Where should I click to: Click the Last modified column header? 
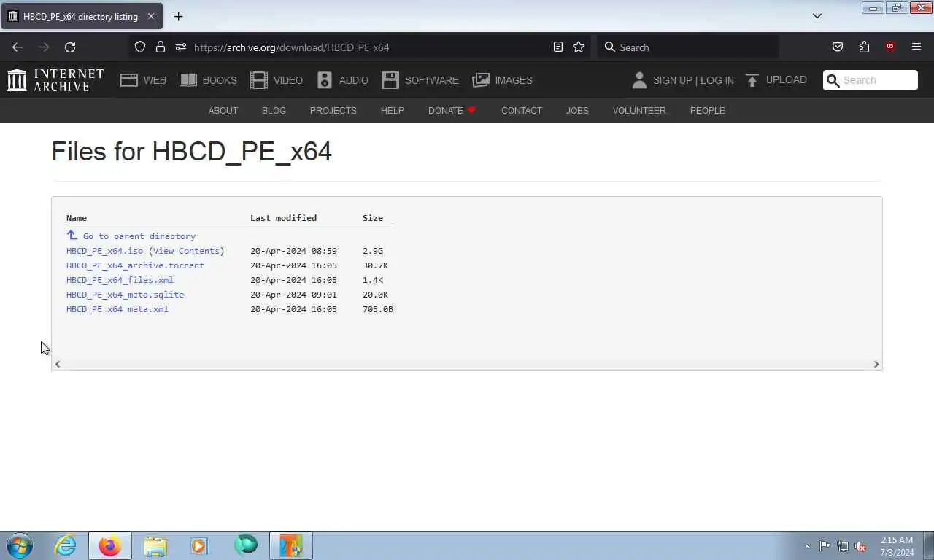click(283, 218)
